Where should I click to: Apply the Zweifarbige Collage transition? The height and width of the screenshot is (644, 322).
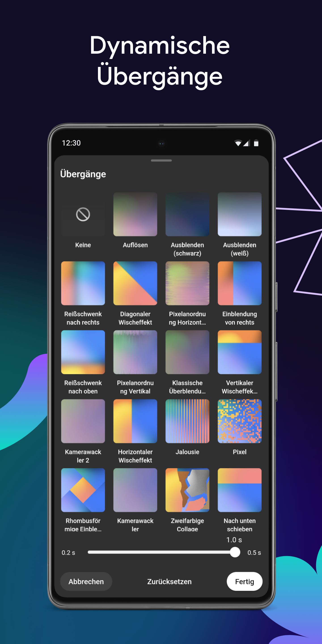pos(188,490)
